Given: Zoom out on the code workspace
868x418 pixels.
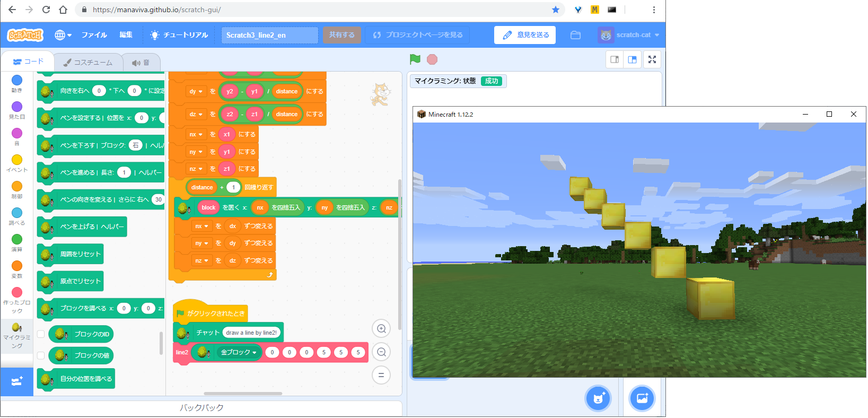Looking at the screenshot, I should point(381,352).
